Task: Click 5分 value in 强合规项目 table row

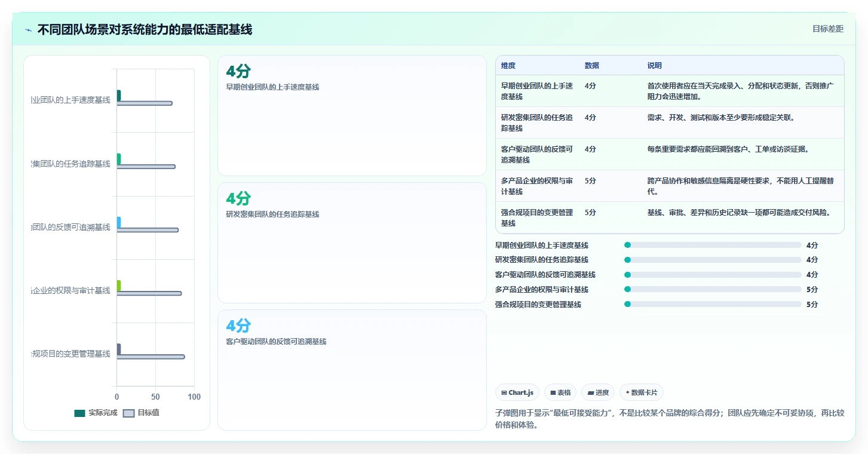Action: [590, 213]
